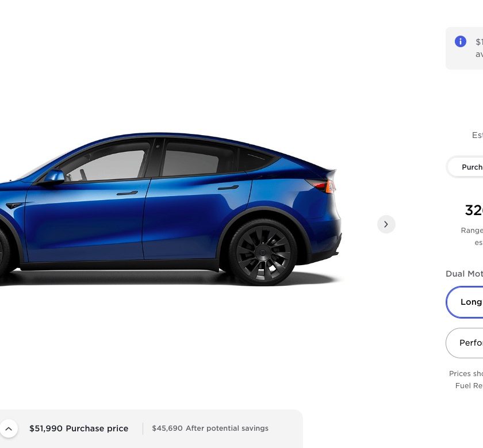Show next car image with arrow
The image size is (483, 448).
click(x=386, y=224)
